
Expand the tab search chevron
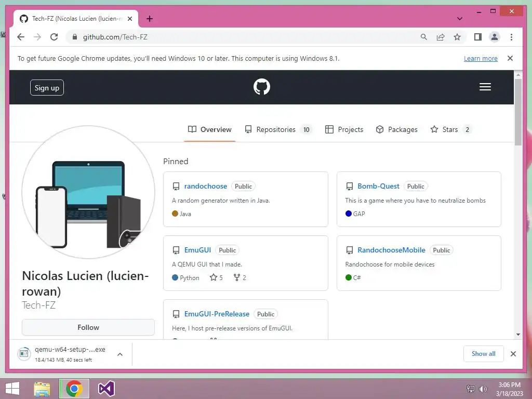[460, 19]
